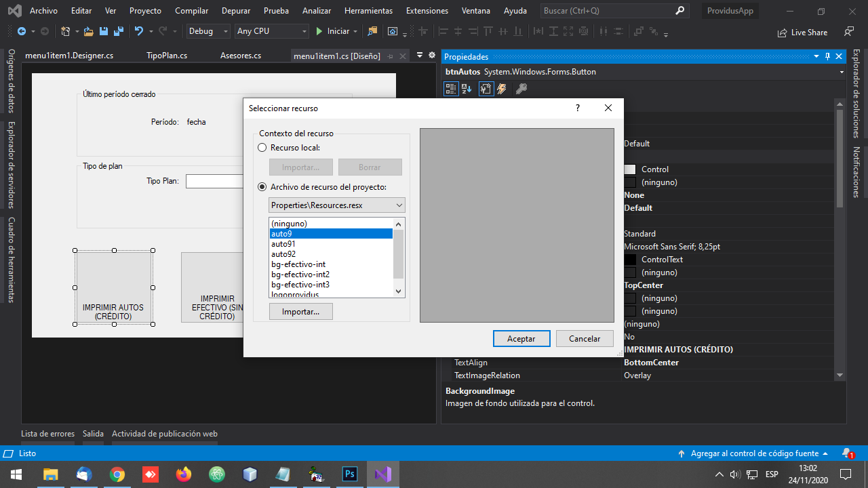Click the Control color swatch in Propiedades
Screen dimensions: 868x488
click(630, 169)
